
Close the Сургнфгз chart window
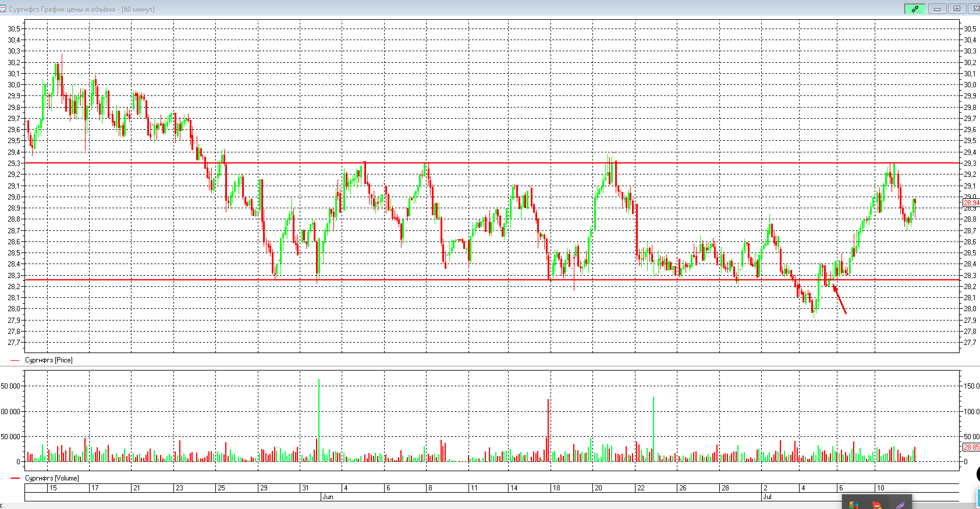(974, 9)
